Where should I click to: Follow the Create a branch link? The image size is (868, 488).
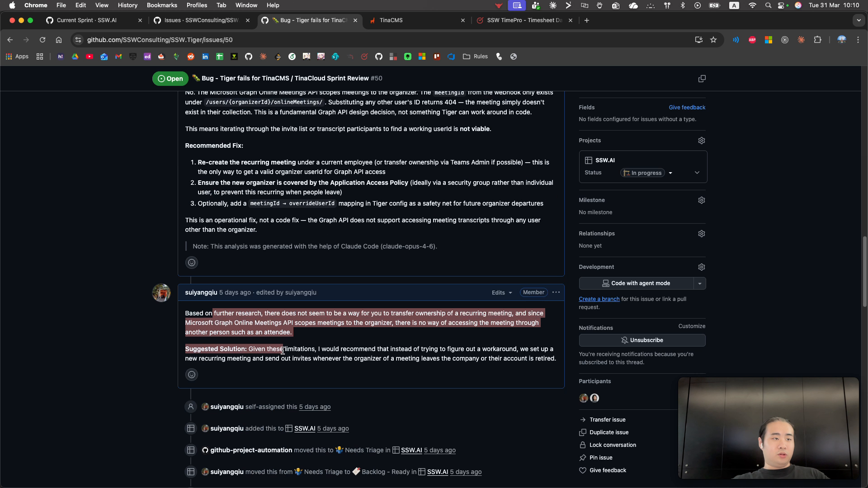click(599, 299)
